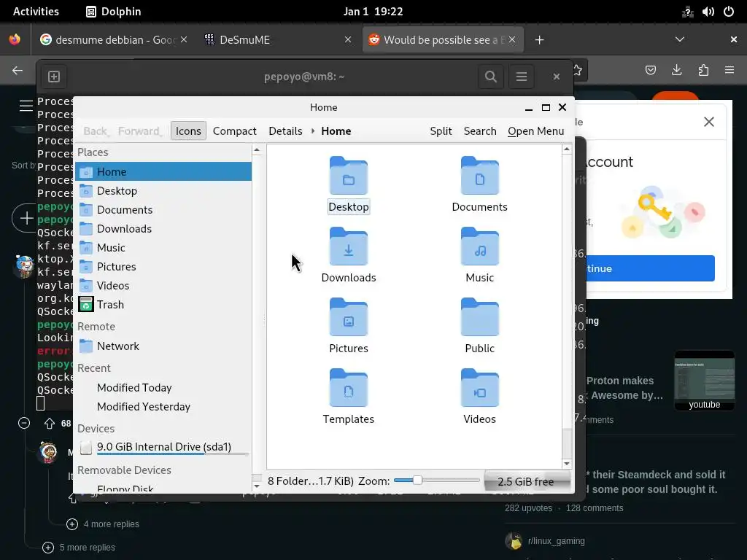Open Firefox downloads icon
Screen dimensions: 747x560
[676, 71]
